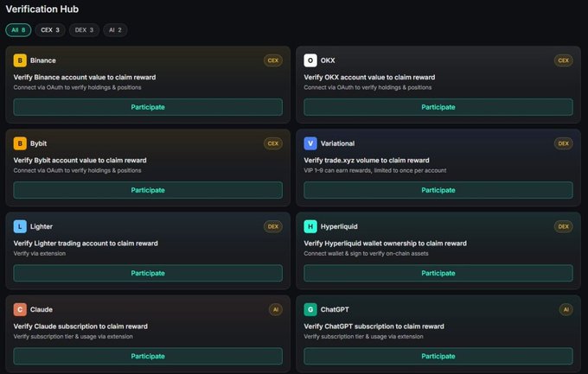This screenshot has width=588, height=374.
Task: Click 'Verify OKX account value to claim reward'
Action: (x=369, y=77)
